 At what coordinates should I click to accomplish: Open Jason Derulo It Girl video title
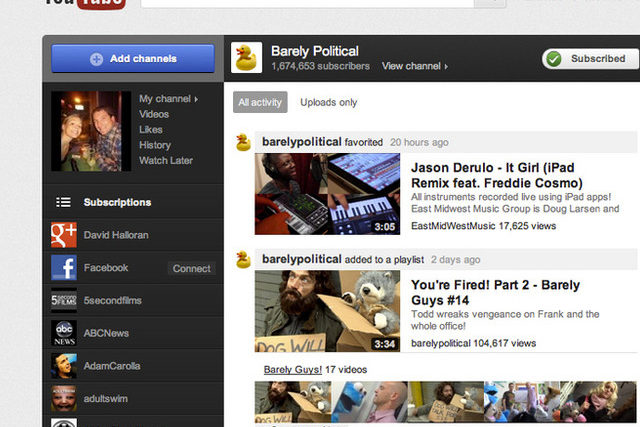[x=496, y=175]
